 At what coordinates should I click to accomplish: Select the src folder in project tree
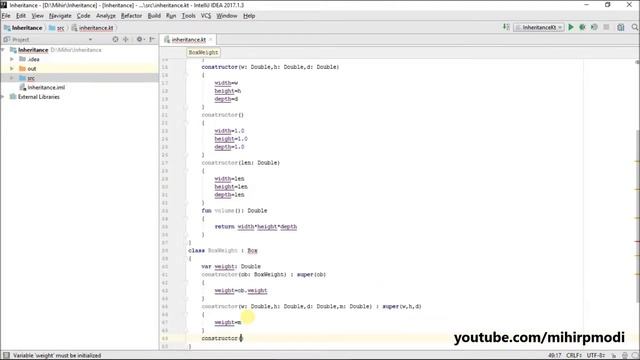(x=79, y=78)
